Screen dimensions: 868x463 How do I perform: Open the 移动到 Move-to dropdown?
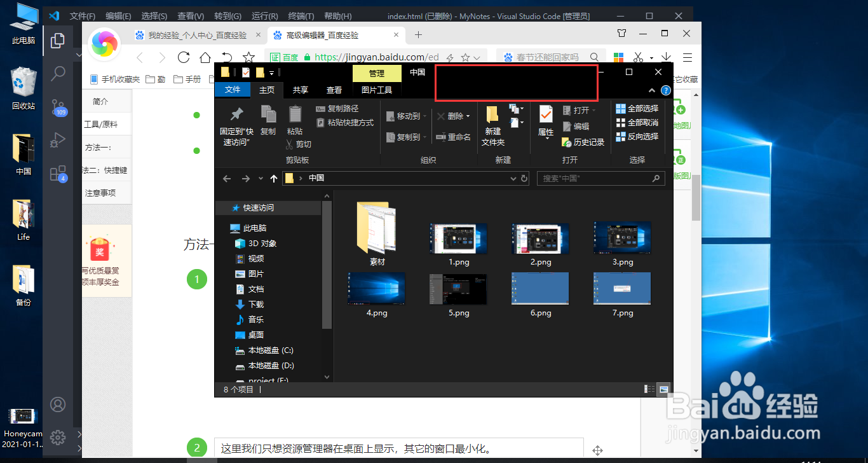click(x=424, y=115)
